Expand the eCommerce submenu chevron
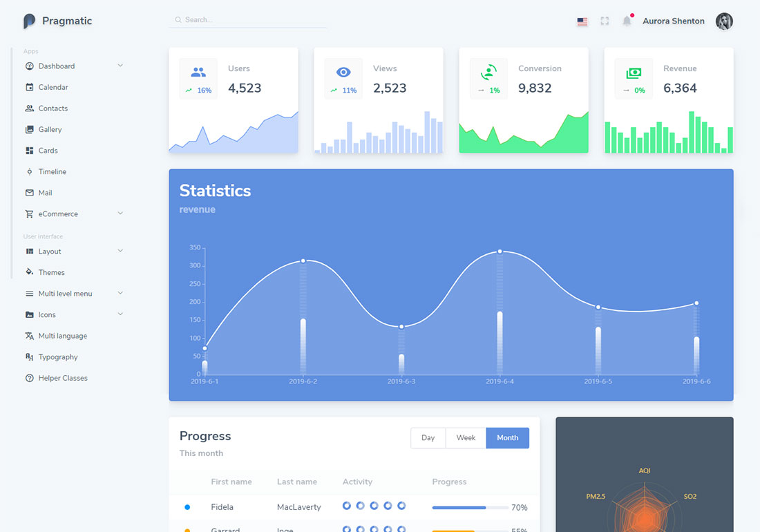This screenshot has width=760, height=532. (120, 213)
